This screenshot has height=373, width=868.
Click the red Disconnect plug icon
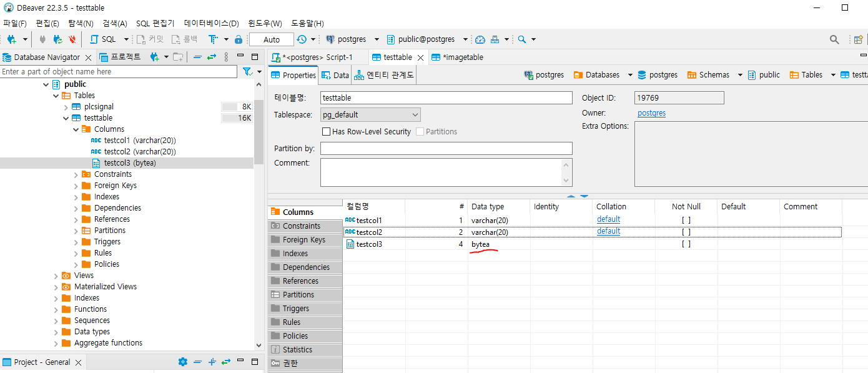[x=72, y=39]
